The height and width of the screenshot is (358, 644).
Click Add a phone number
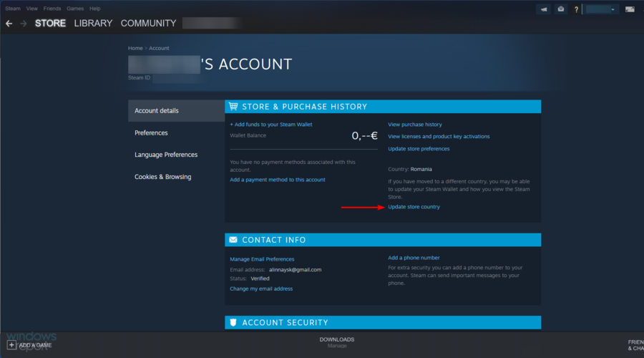tap(414, 258)
